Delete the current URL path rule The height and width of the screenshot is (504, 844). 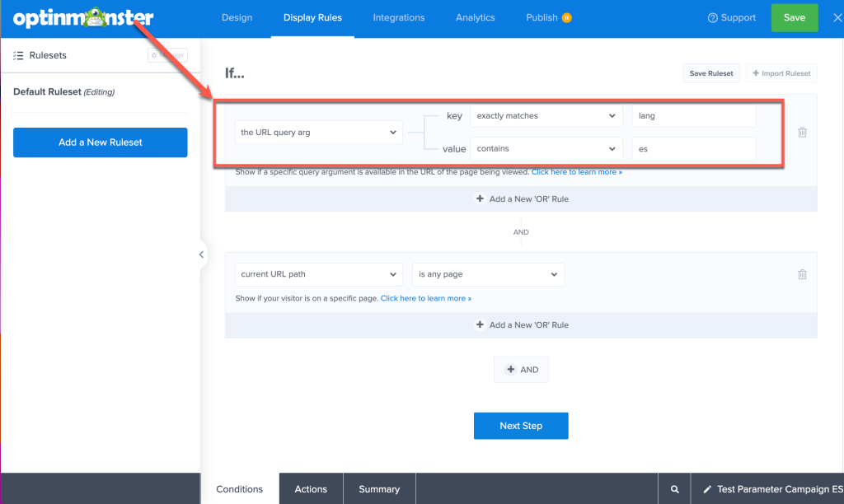tap(802, 274)
